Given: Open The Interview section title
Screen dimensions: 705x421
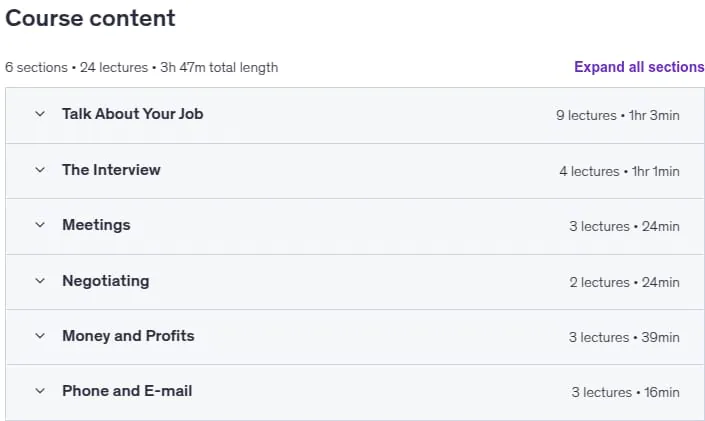Looking at the screenshot, I should (x=111, y=170).
